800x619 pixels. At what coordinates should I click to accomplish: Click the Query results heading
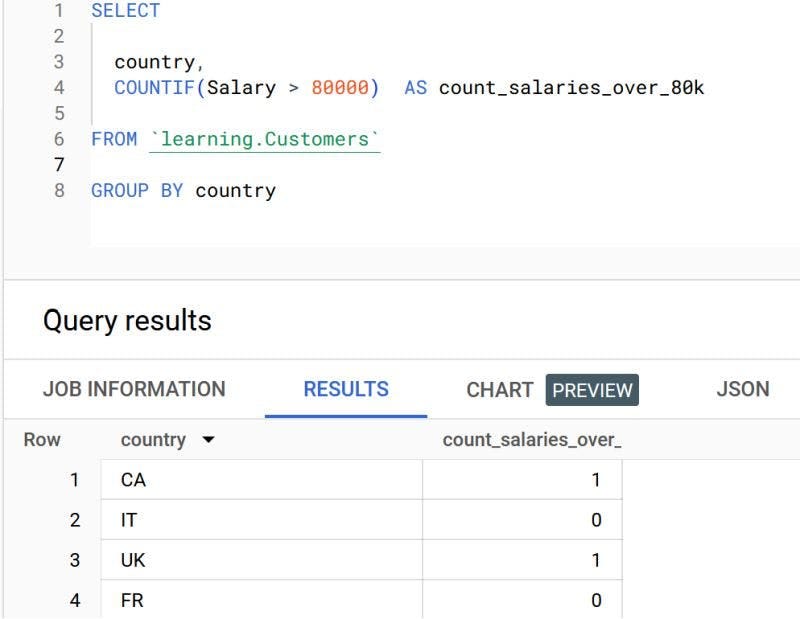125,320
